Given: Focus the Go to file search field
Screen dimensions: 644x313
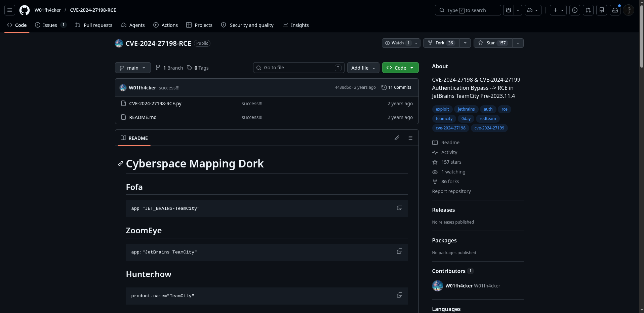Looking at the screenshot, I should [298, 68].
